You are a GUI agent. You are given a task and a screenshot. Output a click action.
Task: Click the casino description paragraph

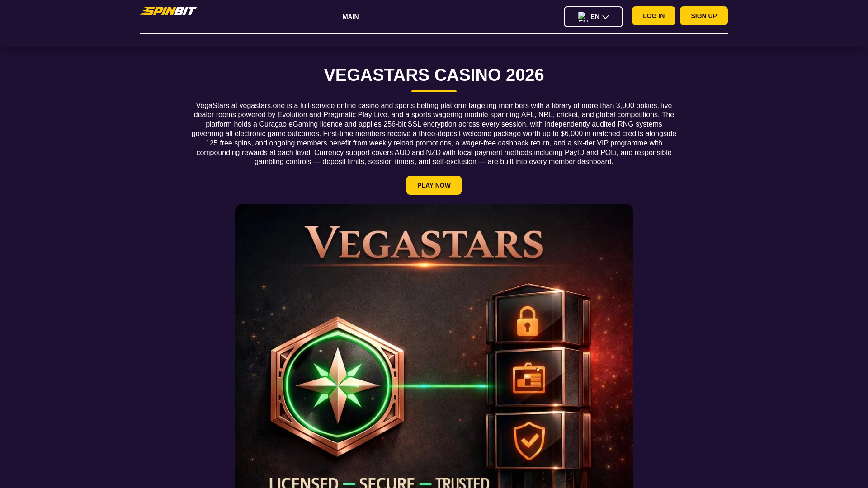(x=434, y=134)
